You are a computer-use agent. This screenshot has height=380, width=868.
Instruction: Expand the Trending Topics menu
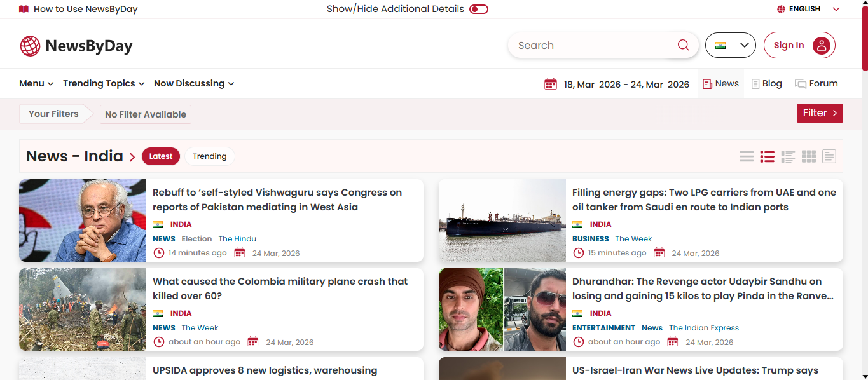tap(104, 83)
